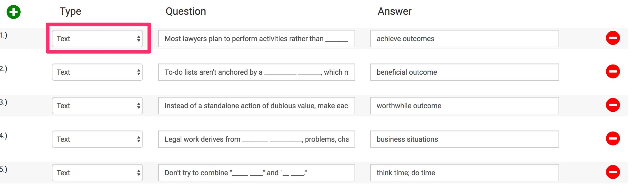Image resolution: width=644 pixels, height=192 pixels.
Task: Open the Type dropdown for question 2
Action: point(97,72)
